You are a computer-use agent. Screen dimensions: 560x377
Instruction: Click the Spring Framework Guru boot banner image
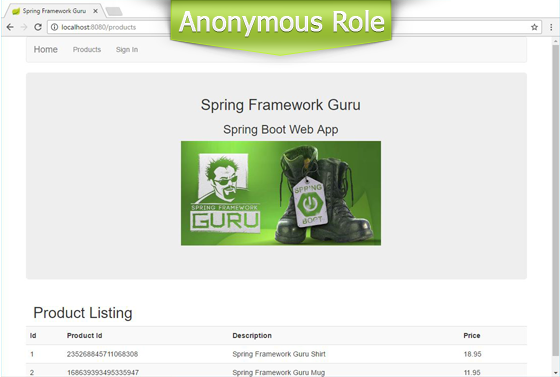pyautogui.click(x=281, y=193)
